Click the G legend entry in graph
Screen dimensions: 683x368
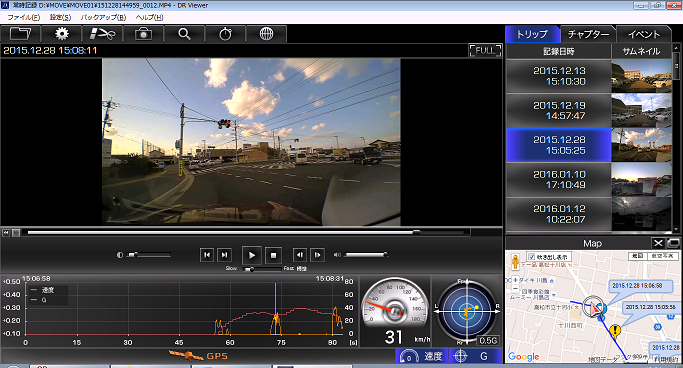[38, 300]
